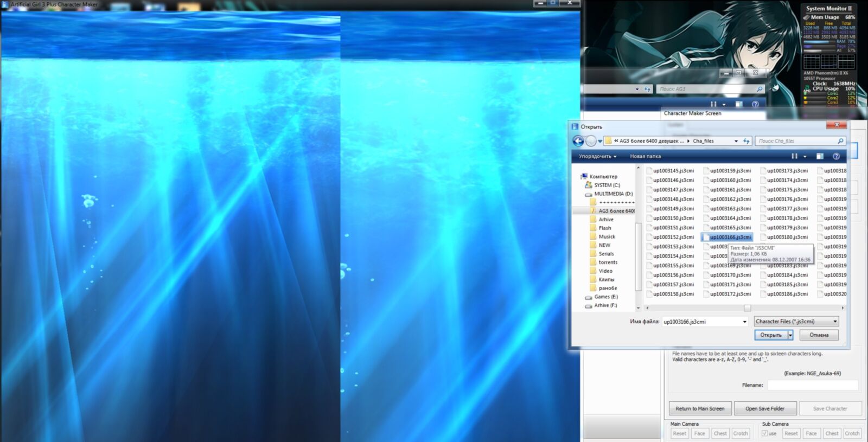Image resolution: width=868 pixels, height=442 pixels.
Task: Refresh the Cha_files folder listing
Action: [746, 141]
